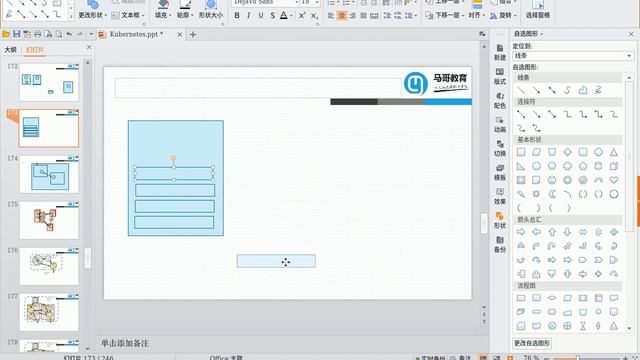Open the 形状 shapes sidebar tool
The width and height of the screenshot is (640, 360).
(500, 220)
